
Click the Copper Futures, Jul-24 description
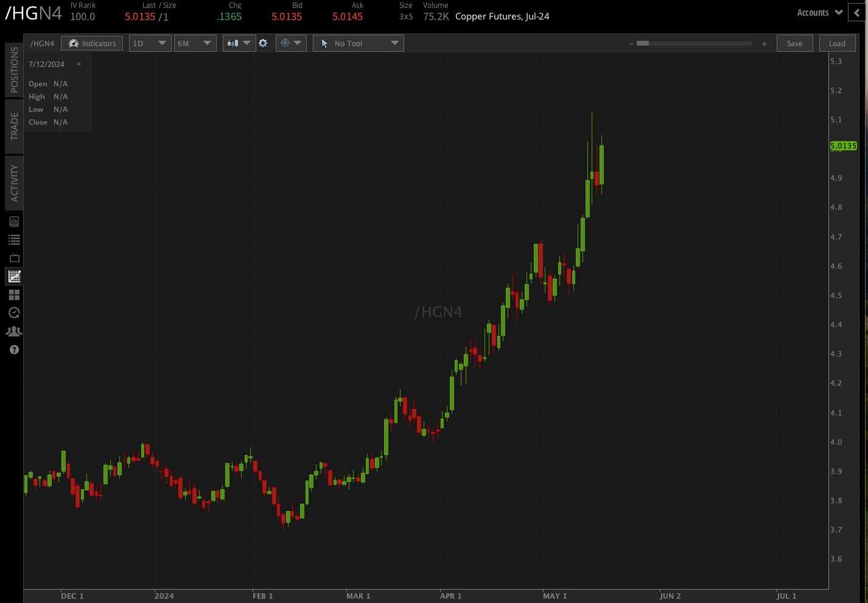tap(502, 16)
